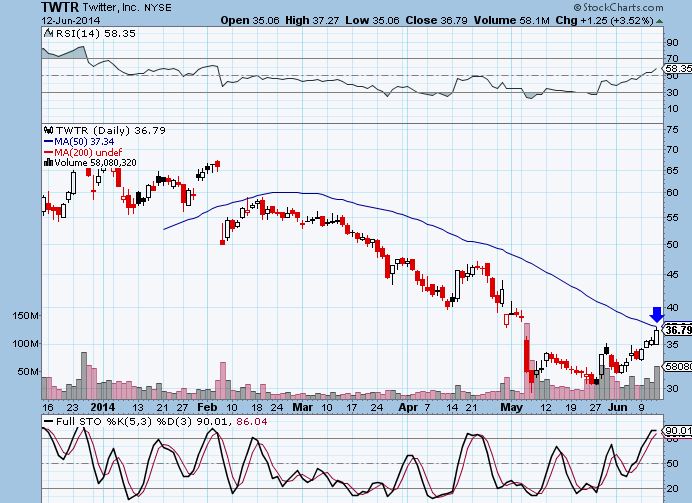The height and width of the screenshot is (503, 692).
Task: Click the 'High 37.27' value
Action: 312,20
